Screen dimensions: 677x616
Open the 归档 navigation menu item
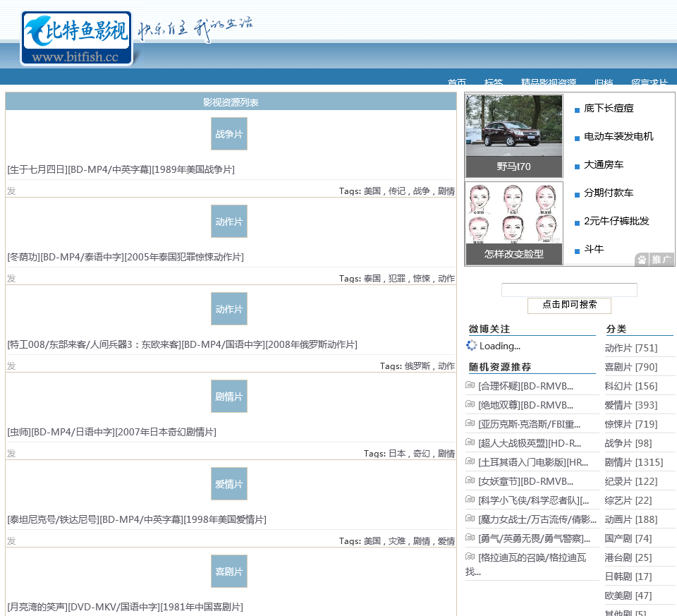[x=604, y=82]
